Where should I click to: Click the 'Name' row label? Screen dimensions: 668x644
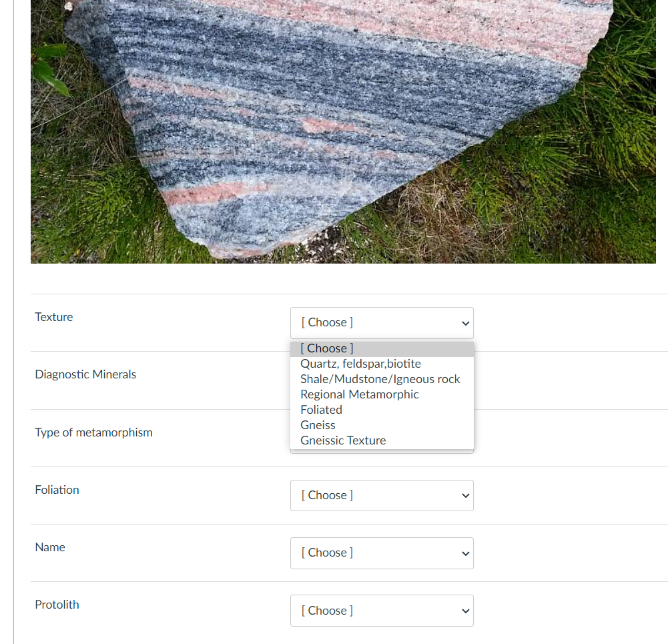click(50, 548)
